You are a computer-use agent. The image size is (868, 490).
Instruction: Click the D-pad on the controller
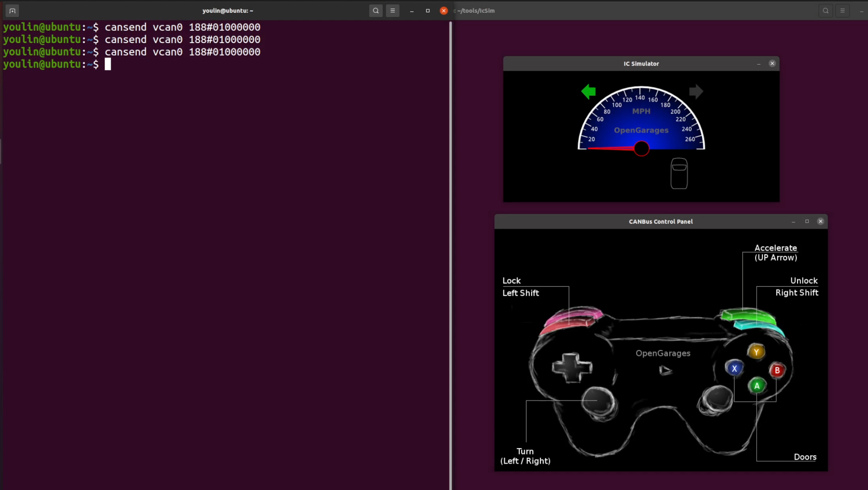point(572,367)
